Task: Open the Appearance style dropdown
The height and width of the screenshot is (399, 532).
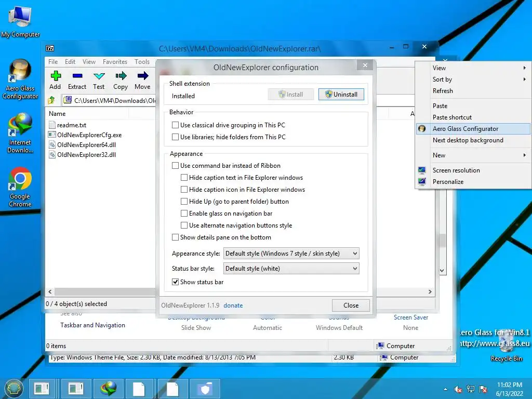Action: 291,254
